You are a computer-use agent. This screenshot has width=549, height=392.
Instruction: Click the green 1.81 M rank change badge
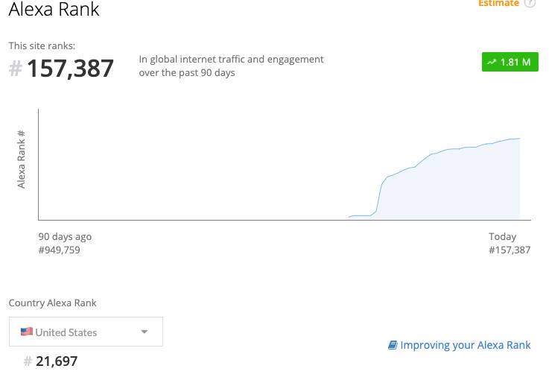(510, 62)
